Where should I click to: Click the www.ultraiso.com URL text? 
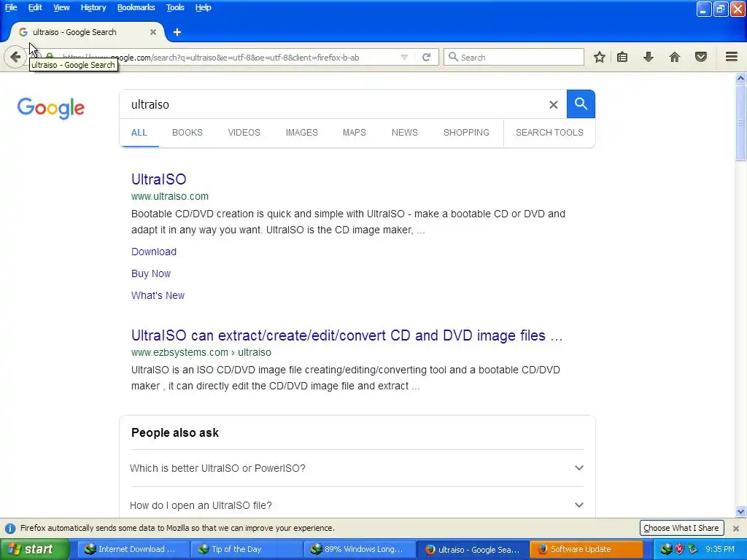click(x=169, y=196)
